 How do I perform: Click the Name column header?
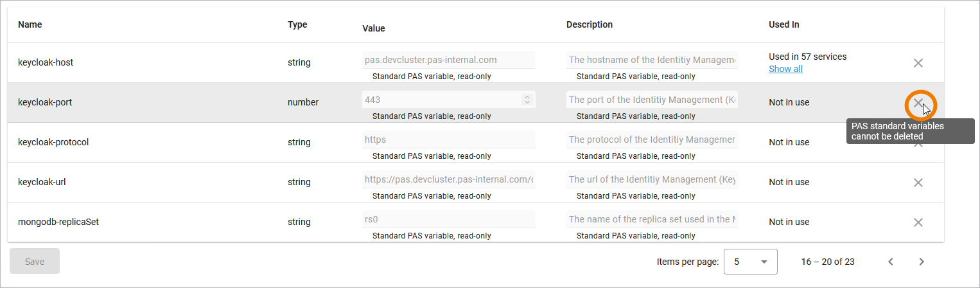30,24
